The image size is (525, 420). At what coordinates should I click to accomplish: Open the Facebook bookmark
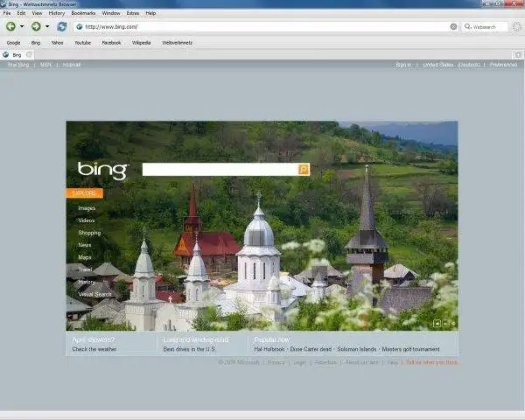click(111, 43)
